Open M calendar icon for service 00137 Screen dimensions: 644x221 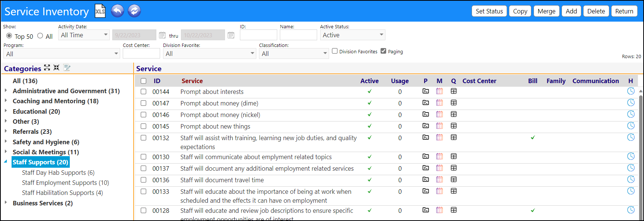(440, 168)
